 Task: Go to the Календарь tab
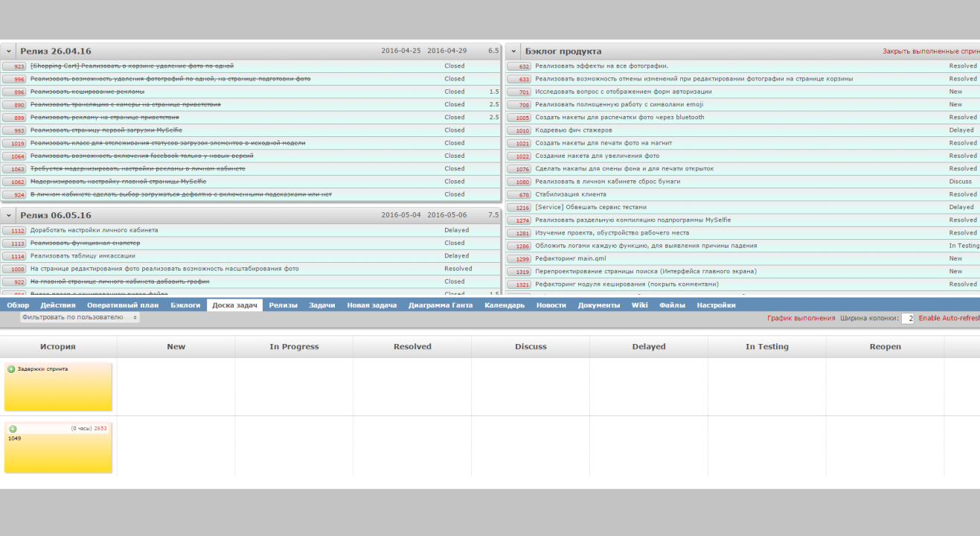505,305
